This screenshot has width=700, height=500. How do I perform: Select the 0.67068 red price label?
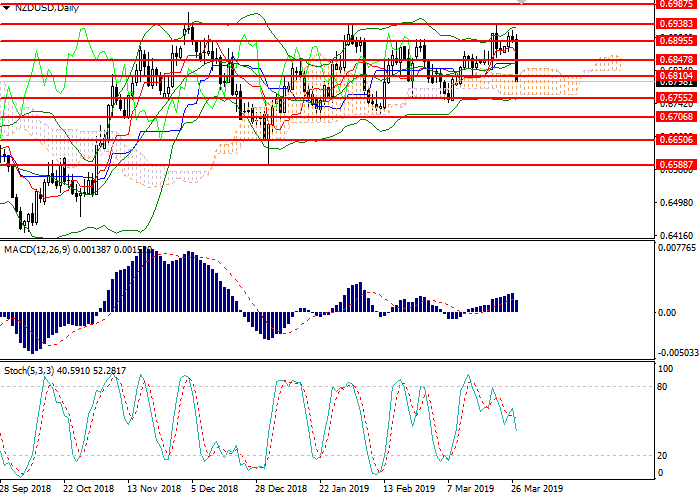point(673,117)
